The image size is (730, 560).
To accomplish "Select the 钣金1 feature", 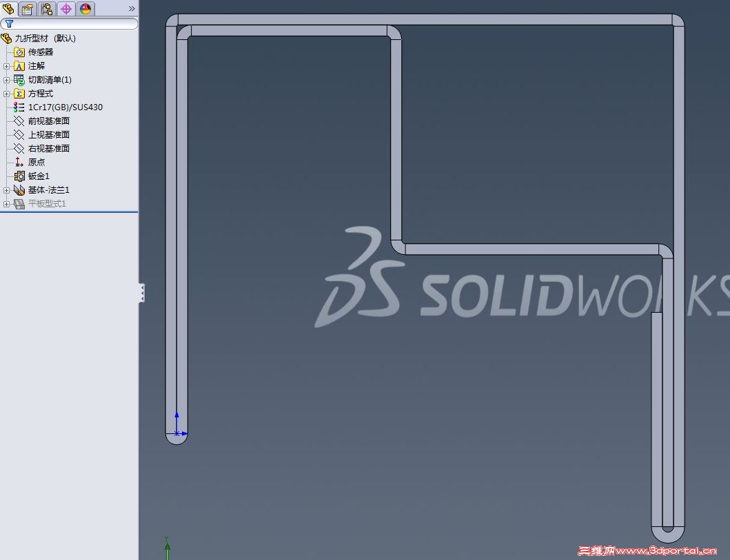I will (x=39, y=176).
